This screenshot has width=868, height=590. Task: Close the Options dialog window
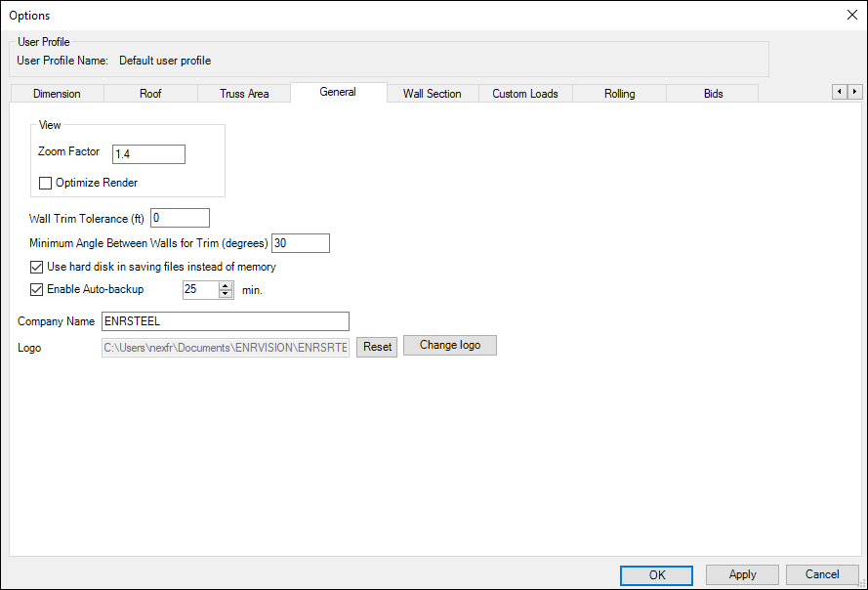849,15
